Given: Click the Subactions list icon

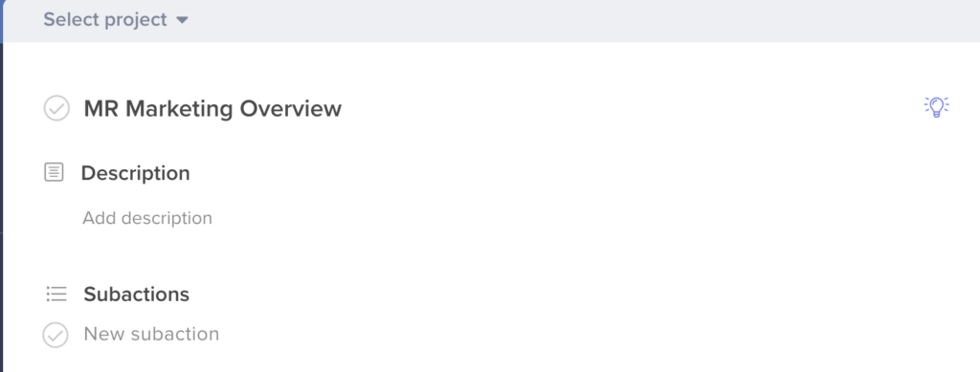Looking at the screenshot, I should 56,294.
